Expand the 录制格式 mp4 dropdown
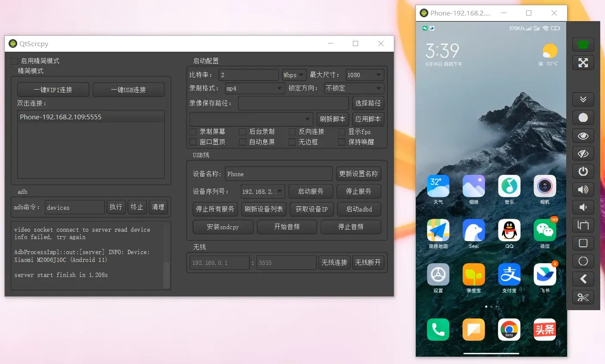Viewport: 605px width, 364px height. (255, 88)
